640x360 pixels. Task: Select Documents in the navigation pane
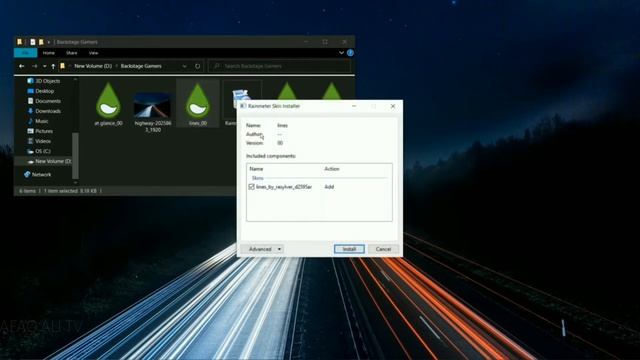(x=44, y=101)
